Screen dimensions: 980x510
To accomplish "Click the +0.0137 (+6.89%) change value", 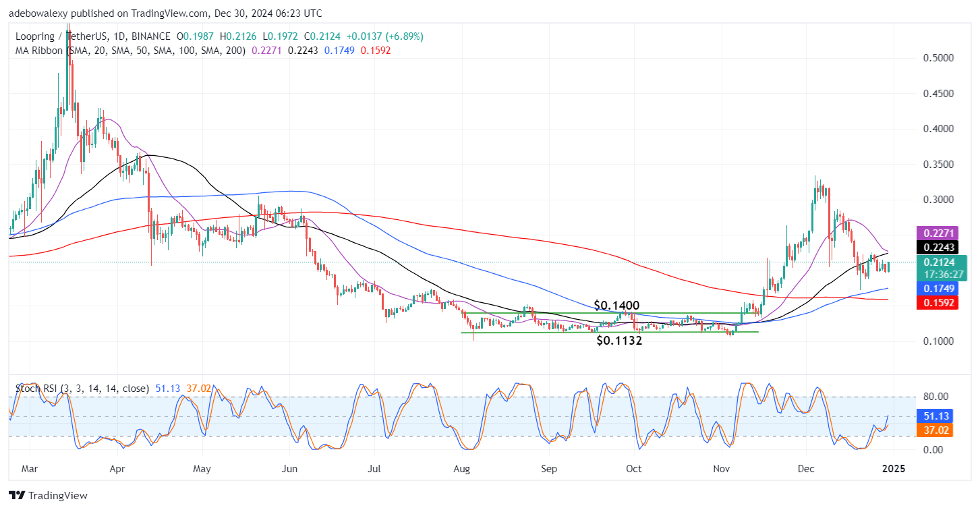I will pos(386,36).
